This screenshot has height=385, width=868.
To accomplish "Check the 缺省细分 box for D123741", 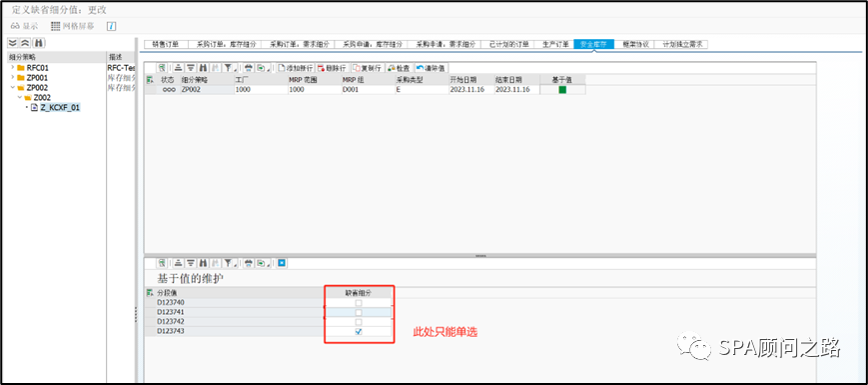I will tap(359, 312).
